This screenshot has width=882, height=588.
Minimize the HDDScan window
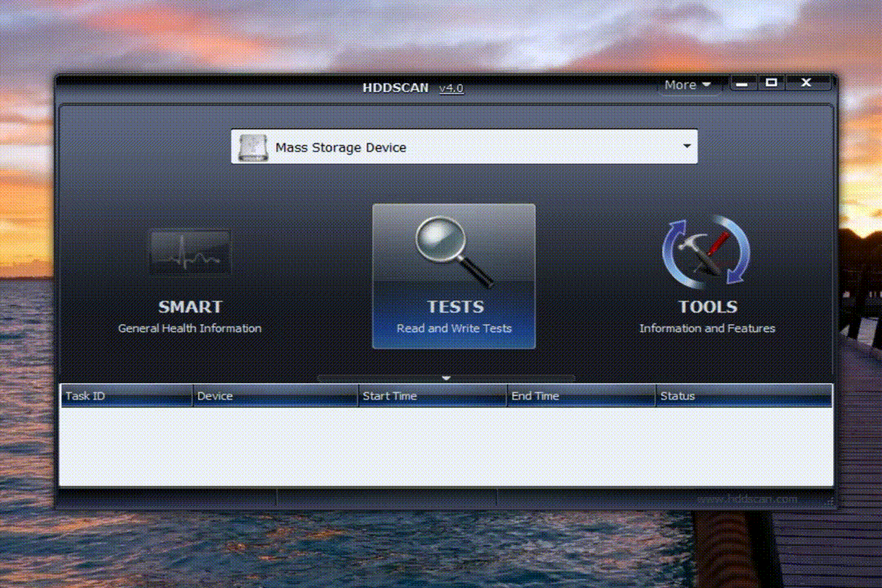coord(742,84)
